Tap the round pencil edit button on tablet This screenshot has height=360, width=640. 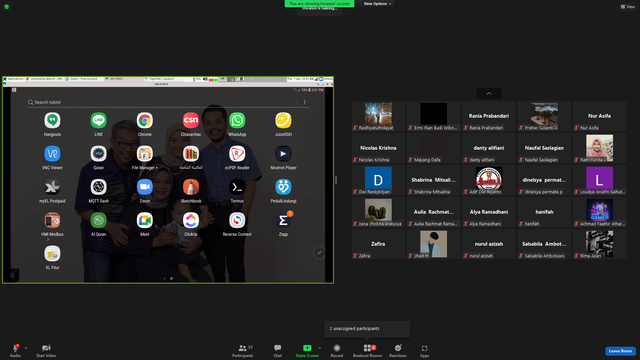[x=319, y=253]
